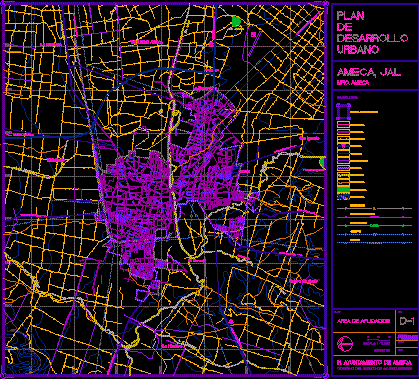
Task: Select the blue-hatched bottom legend box
Action: 343,197
